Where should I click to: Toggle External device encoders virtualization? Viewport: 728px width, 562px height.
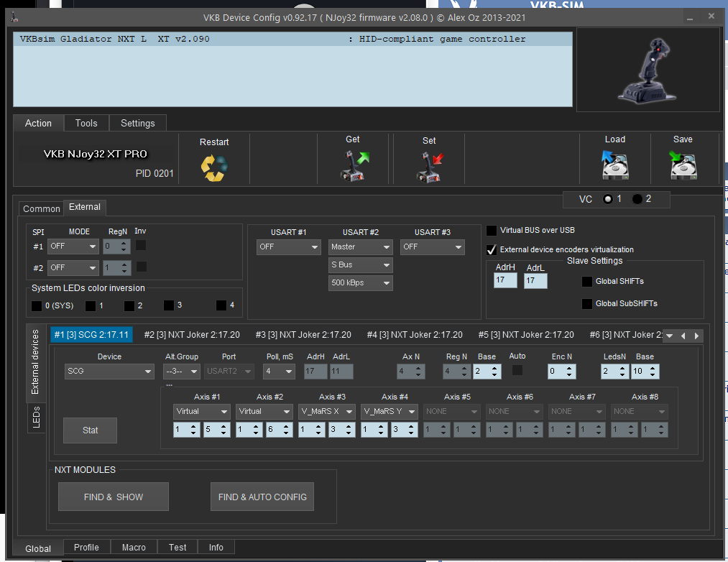(492, 250)
